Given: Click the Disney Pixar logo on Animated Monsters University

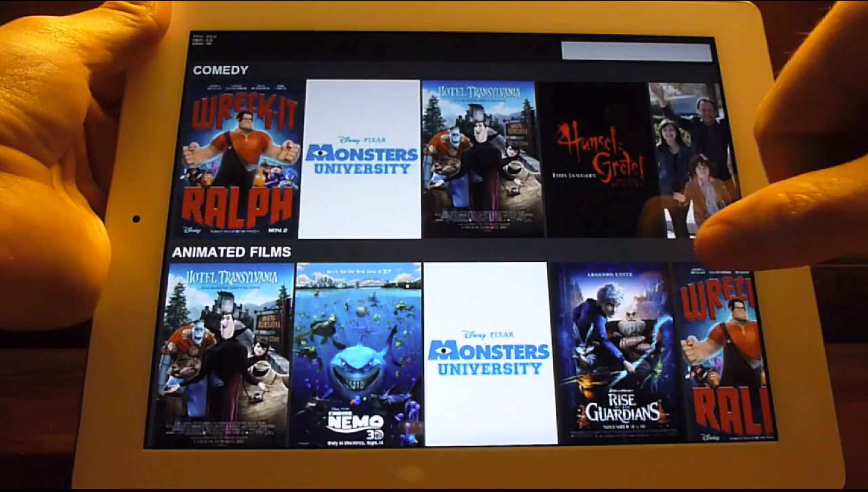Looking at the screenshot, I should (488, 335).
